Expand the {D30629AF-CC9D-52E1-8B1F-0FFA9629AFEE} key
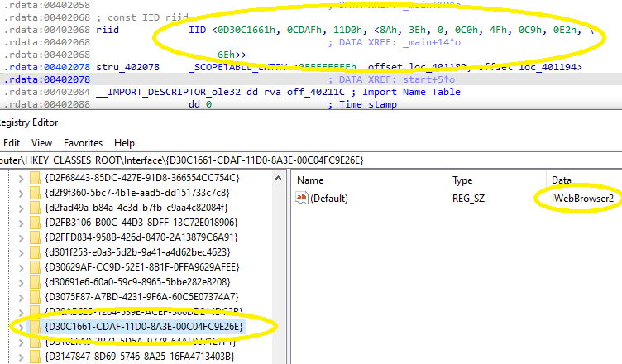The height and width of the screenshot is (364, 622). [20, 267]
